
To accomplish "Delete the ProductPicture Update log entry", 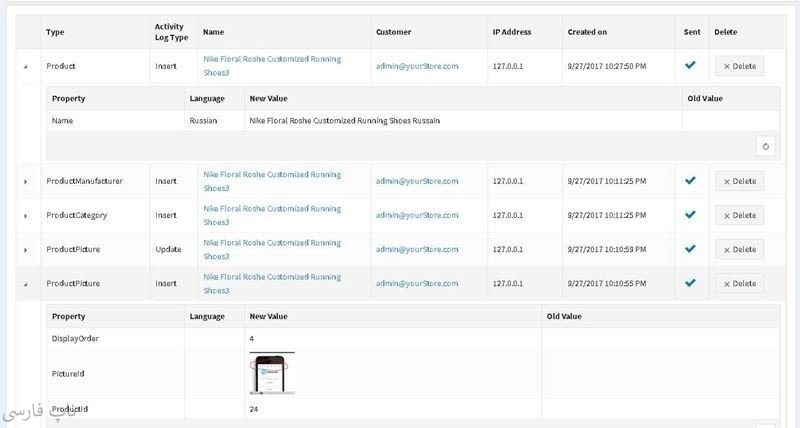I will [x=739, y=249].
